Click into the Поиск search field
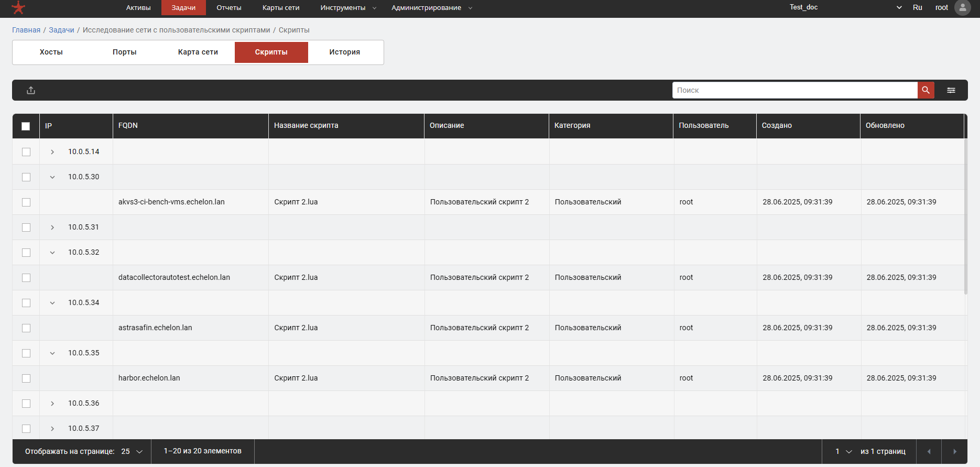 coord(794,90)
